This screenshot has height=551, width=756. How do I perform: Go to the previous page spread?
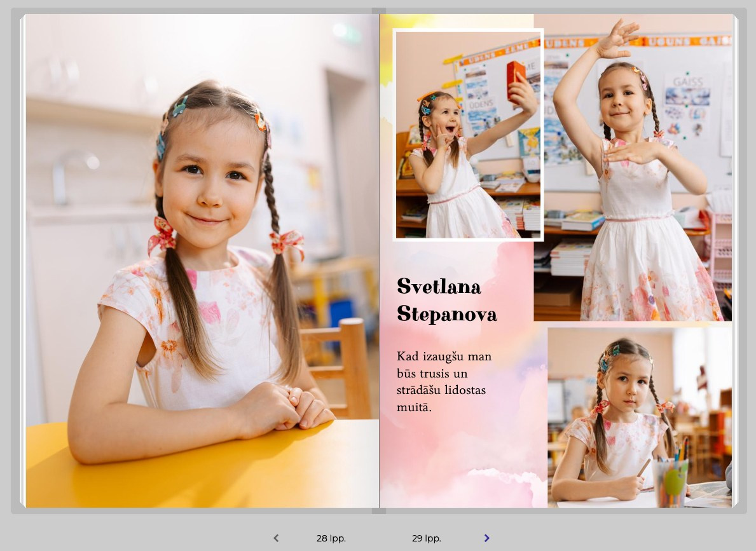(276, 538)
